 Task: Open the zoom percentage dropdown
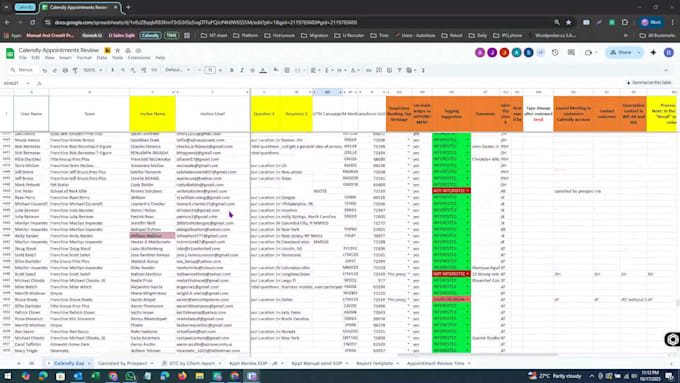click(93, 70)
